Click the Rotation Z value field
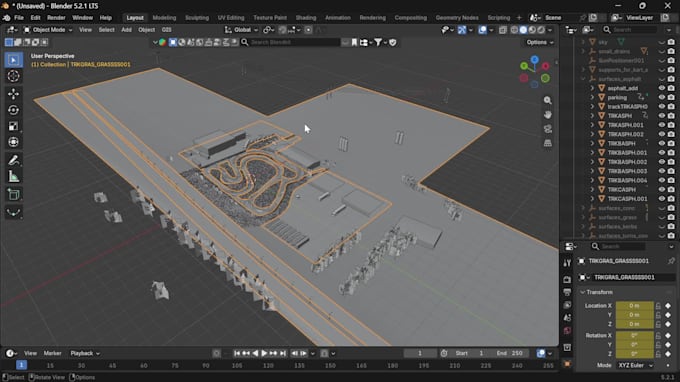 (x=634, y=354)
